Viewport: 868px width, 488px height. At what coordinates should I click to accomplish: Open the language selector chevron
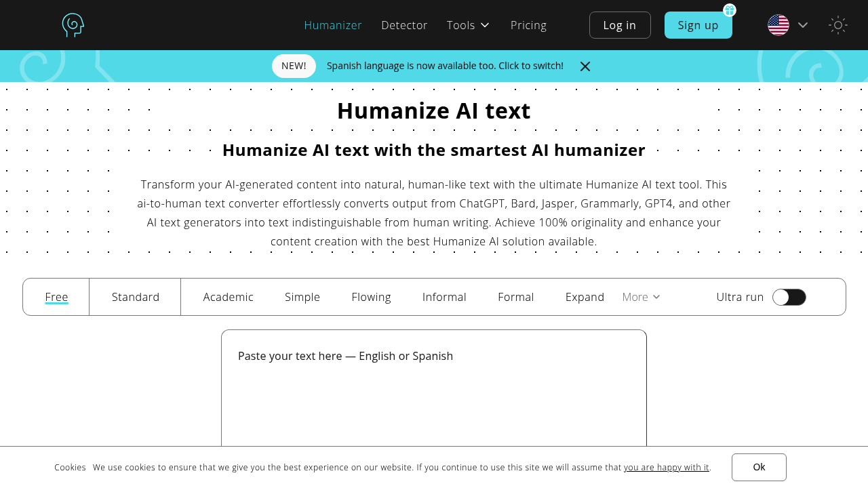point(804,25)
